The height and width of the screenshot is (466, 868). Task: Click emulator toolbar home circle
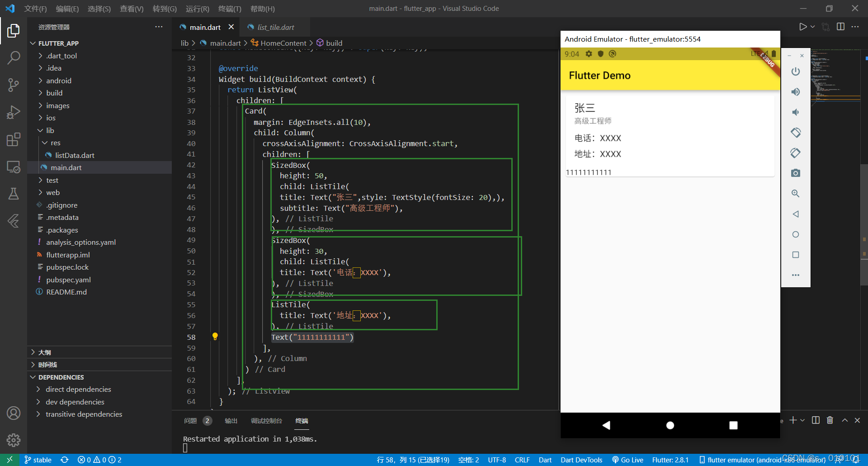tap(796, 234)
